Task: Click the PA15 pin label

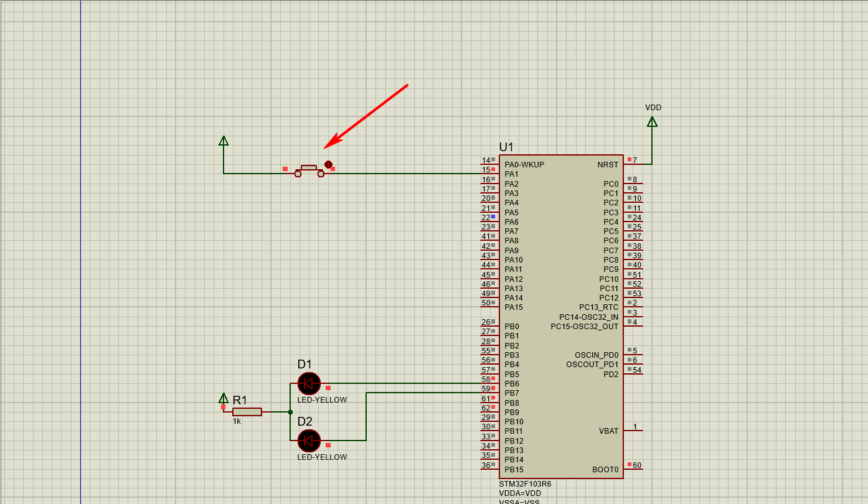Action: pos(514,307)
